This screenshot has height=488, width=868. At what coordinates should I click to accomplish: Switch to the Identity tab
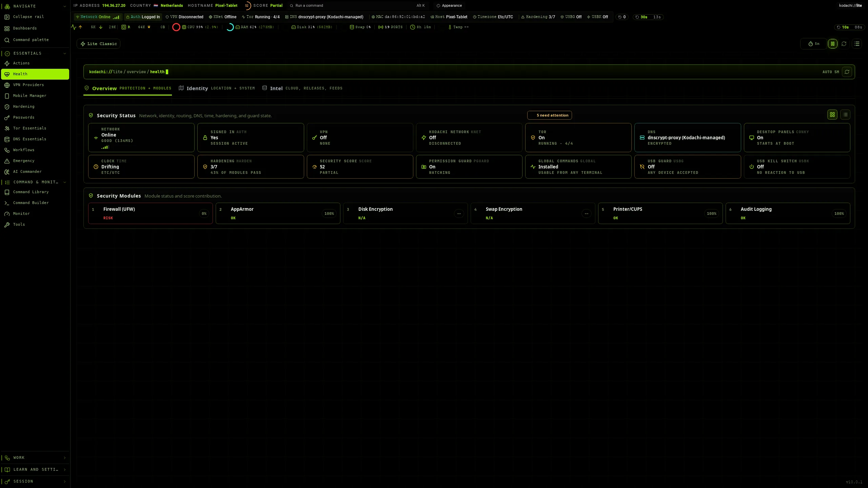pos(217,88)
